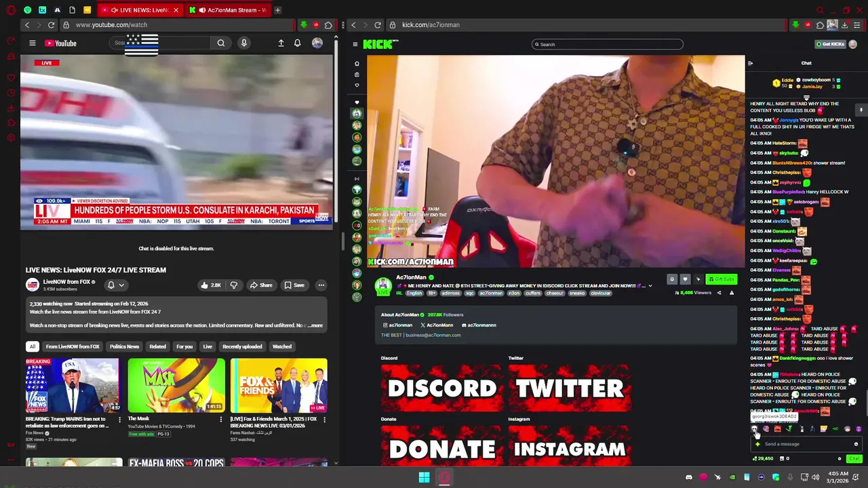The height and width of the screenshot is (488, 868).
Task: Expand Ac7ionMan stream title chevron
Action: click(650, 286)
